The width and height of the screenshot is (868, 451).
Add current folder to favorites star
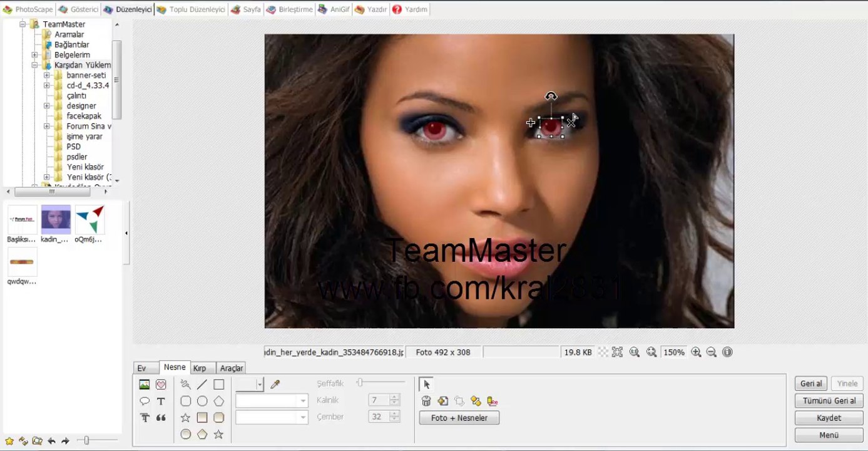pos(9,441)
